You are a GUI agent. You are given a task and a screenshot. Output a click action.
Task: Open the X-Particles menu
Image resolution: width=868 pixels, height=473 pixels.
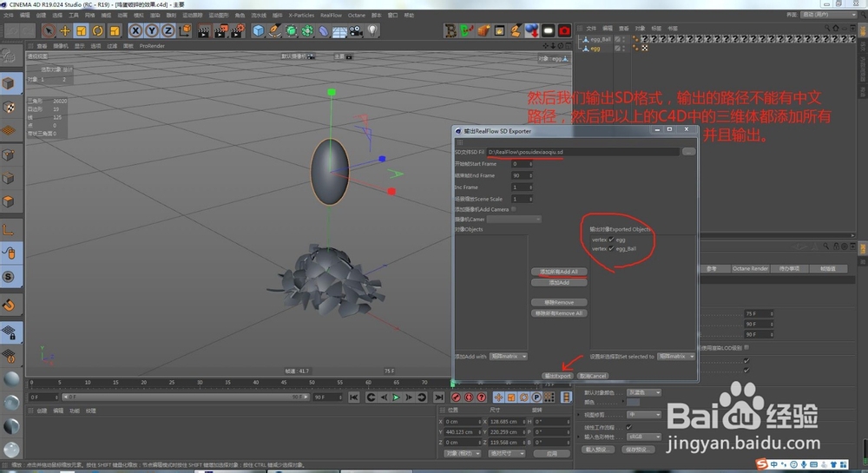tap(301, 15)
